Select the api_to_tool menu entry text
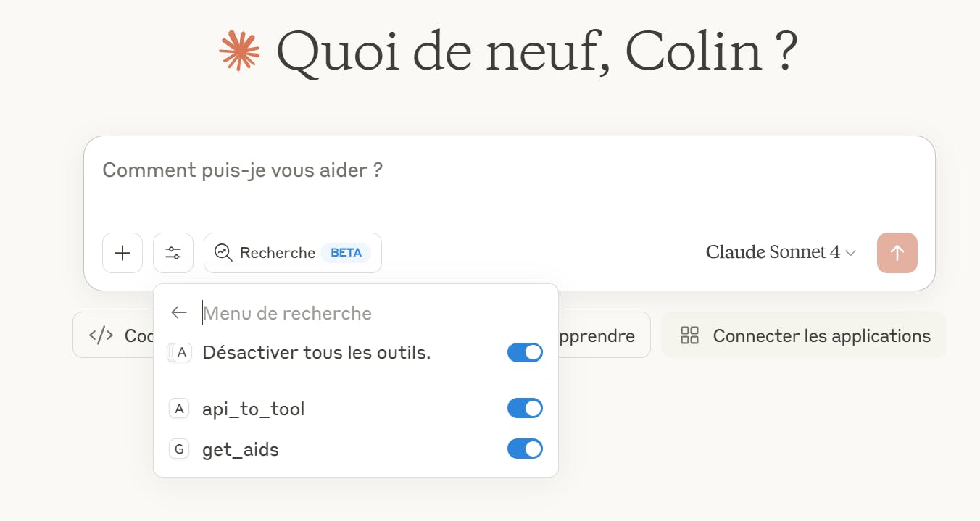Viewport: 980px width, 521px height. (x=253, y=409)
